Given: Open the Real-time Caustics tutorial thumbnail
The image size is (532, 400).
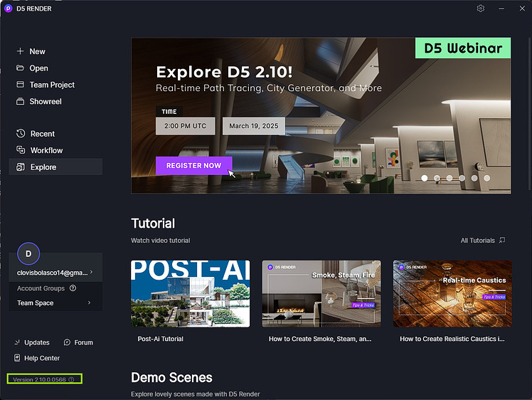Looking at the screenshot, I should pos(452,294).
